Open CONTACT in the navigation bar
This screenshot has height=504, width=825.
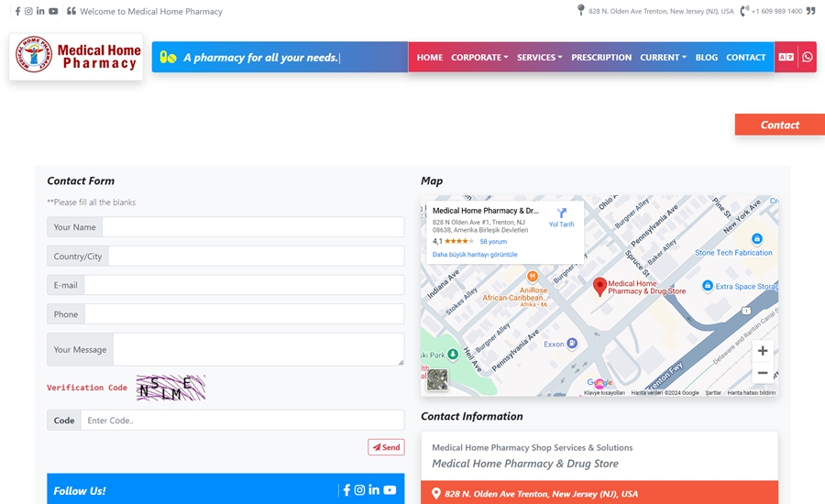[x=745, y=57]
